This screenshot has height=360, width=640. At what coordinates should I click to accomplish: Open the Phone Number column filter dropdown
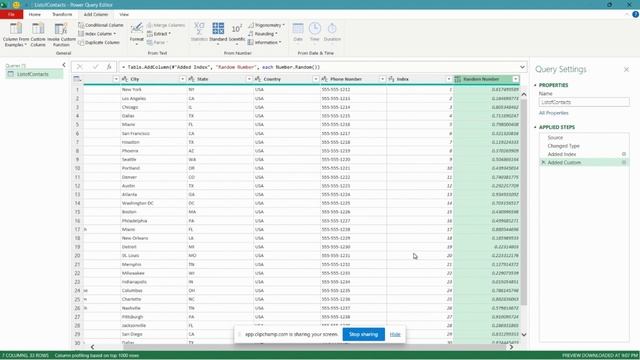[x=382, y=79]
